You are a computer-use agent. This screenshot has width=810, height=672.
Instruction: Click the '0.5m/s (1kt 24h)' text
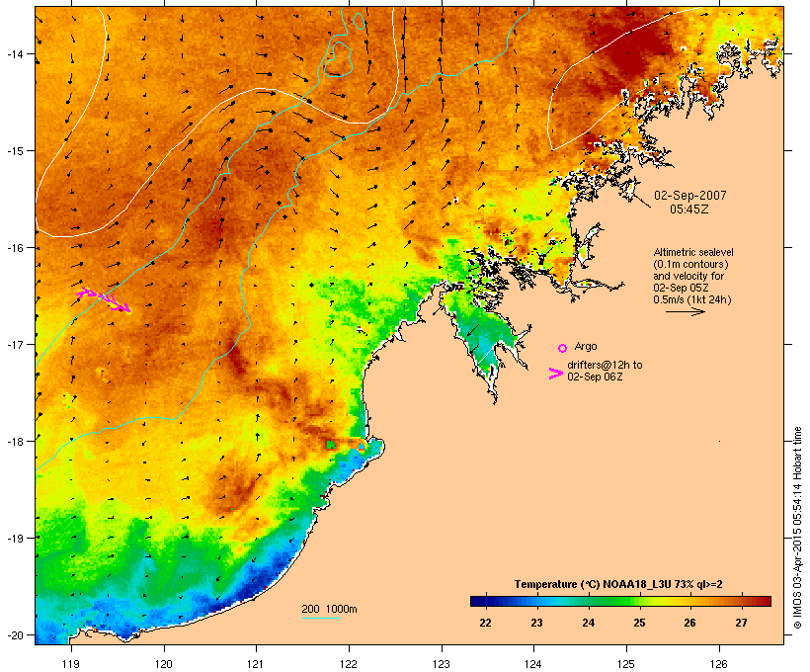[x=692, y=299]
